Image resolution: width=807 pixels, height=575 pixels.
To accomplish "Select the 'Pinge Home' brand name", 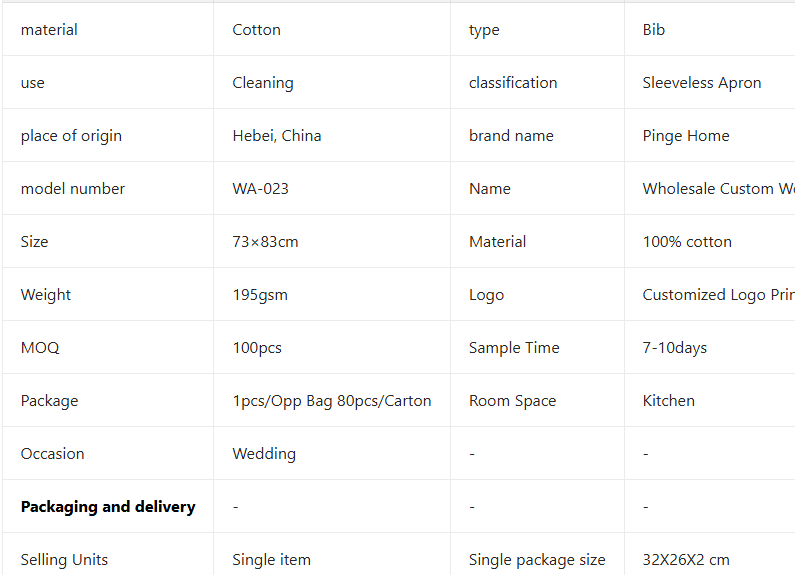I will [686, 136].
